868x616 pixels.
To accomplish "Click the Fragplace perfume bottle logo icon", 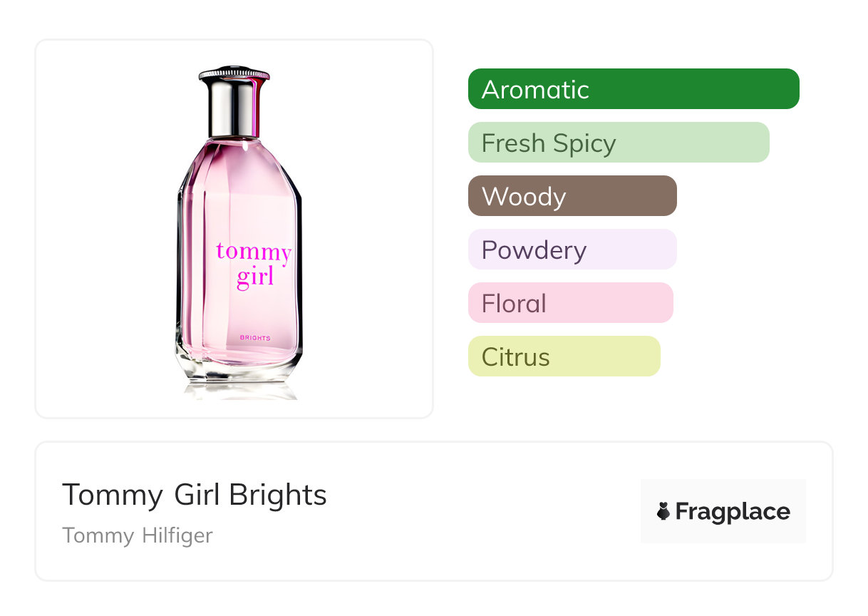I will [664, 511].
